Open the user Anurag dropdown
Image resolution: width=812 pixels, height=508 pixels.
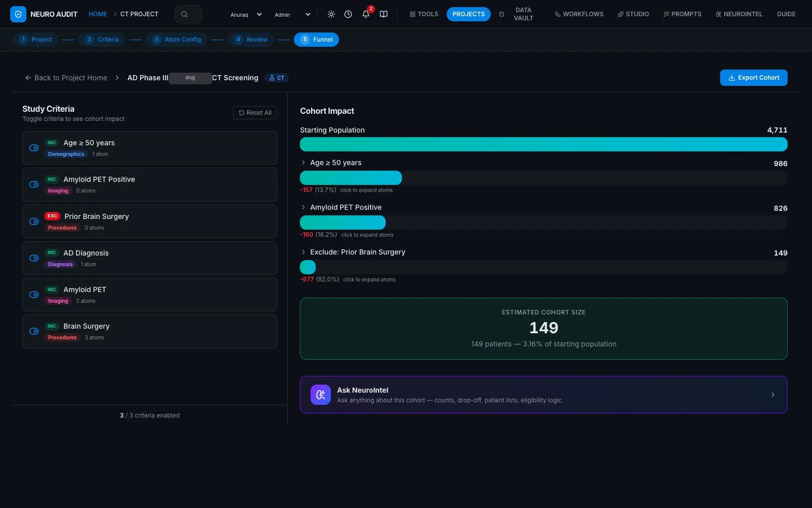pos(246,14)
